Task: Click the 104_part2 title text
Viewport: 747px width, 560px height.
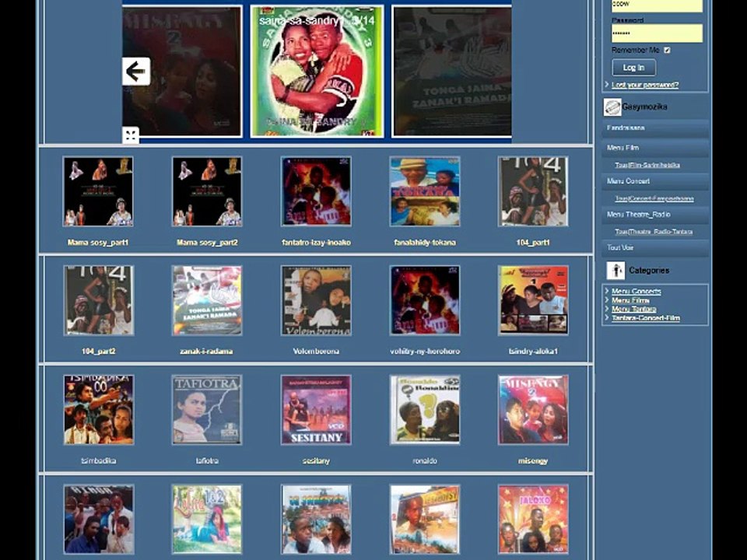Action: [x=98, y=352]
